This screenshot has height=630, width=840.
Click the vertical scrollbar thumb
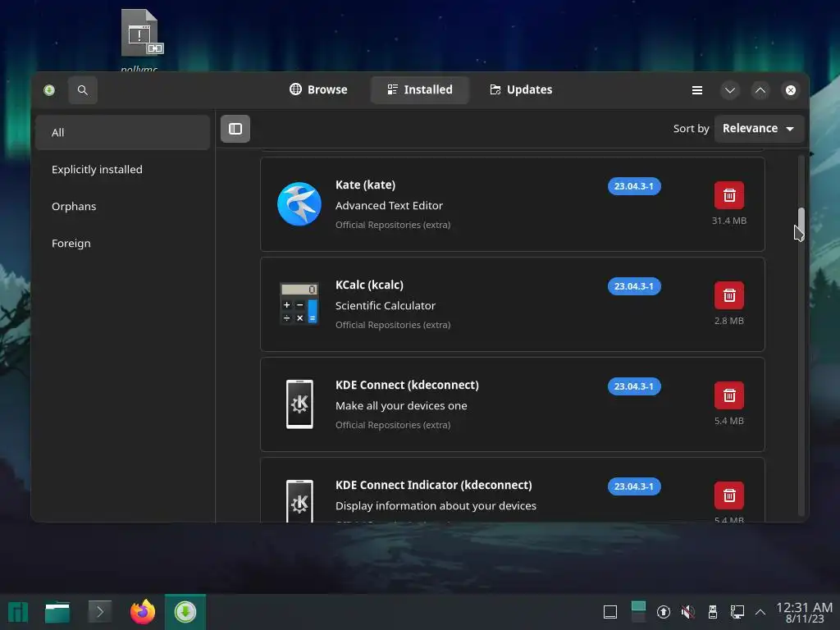801,220
